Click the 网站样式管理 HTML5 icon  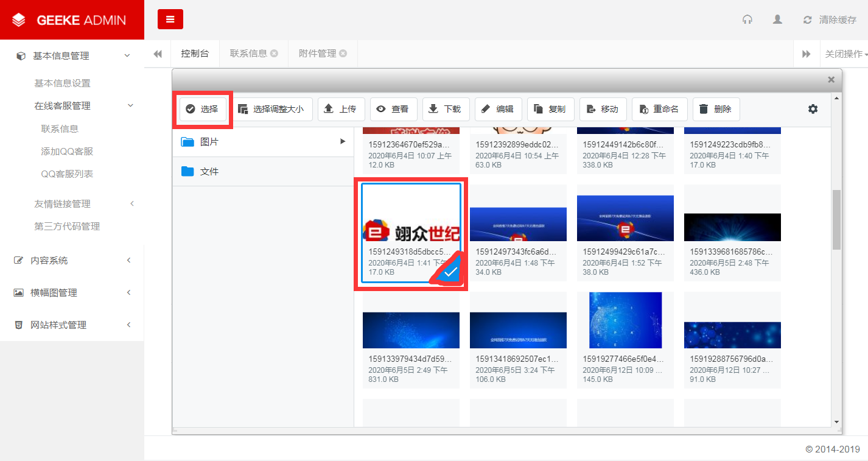18,325
